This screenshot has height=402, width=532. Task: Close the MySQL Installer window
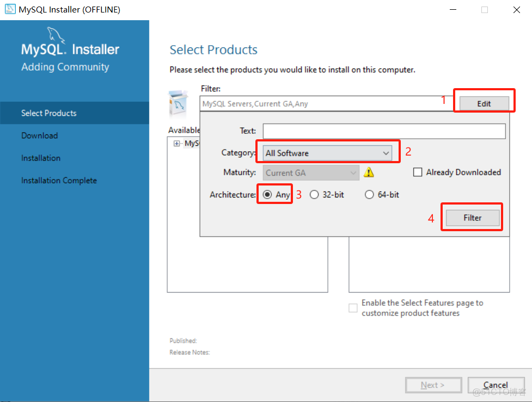coord(516,9)
